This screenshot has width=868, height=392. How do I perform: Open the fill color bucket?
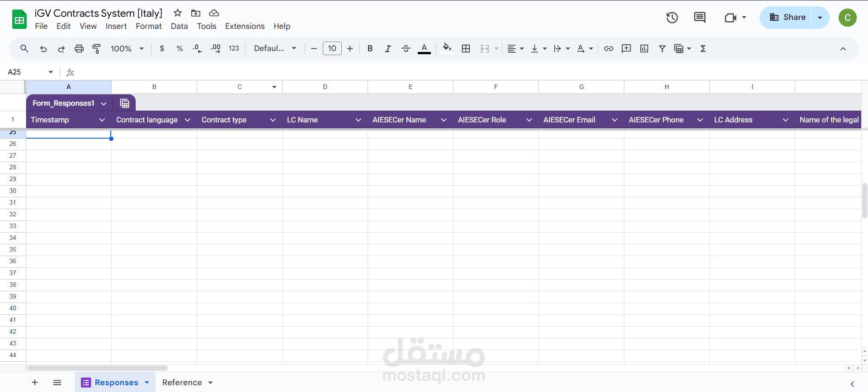point(447,48)
